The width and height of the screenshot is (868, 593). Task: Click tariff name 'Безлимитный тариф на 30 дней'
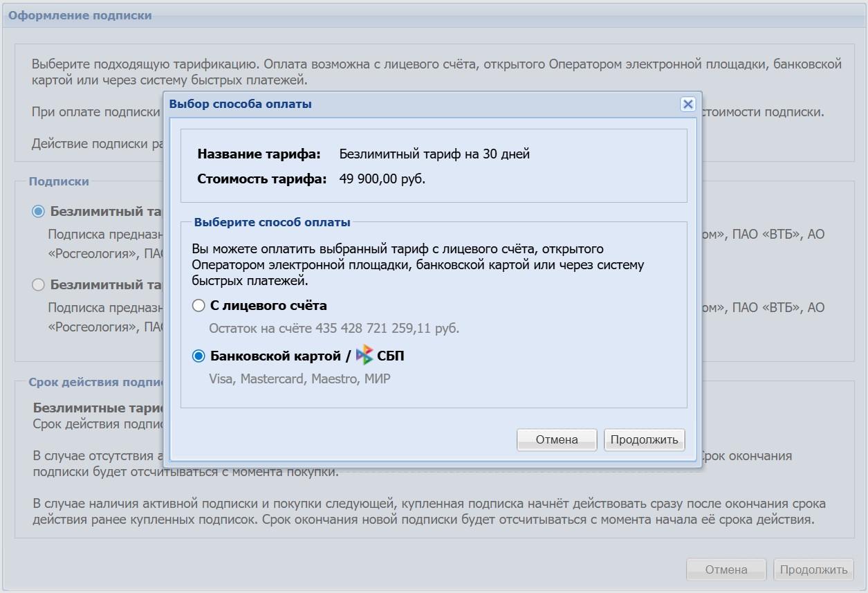tap(434, 154)
